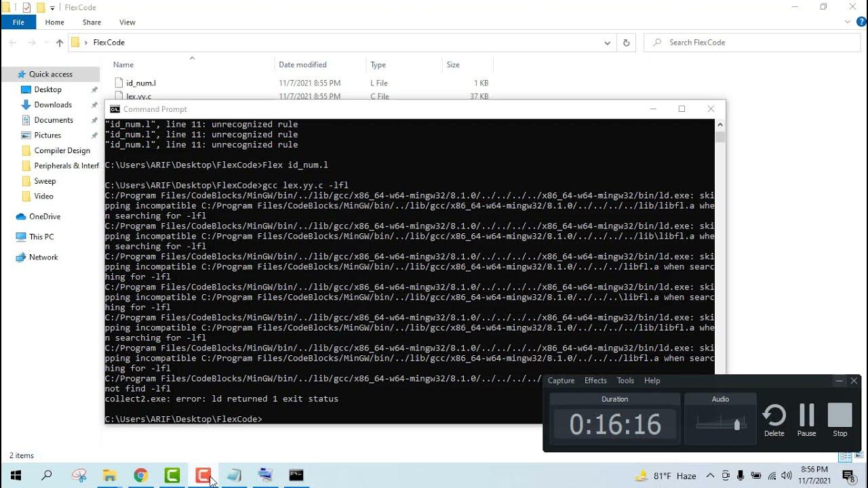Sort files by Name column

coord(123,65)
